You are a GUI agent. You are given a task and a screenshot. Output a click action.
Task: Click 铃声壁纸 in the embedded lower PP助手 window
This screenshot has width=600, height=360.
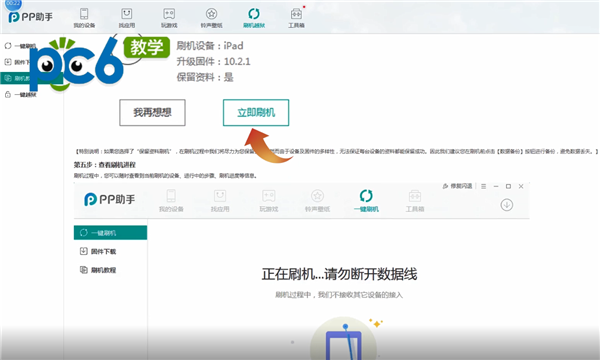pyautogui.click(x=317, y=201)
